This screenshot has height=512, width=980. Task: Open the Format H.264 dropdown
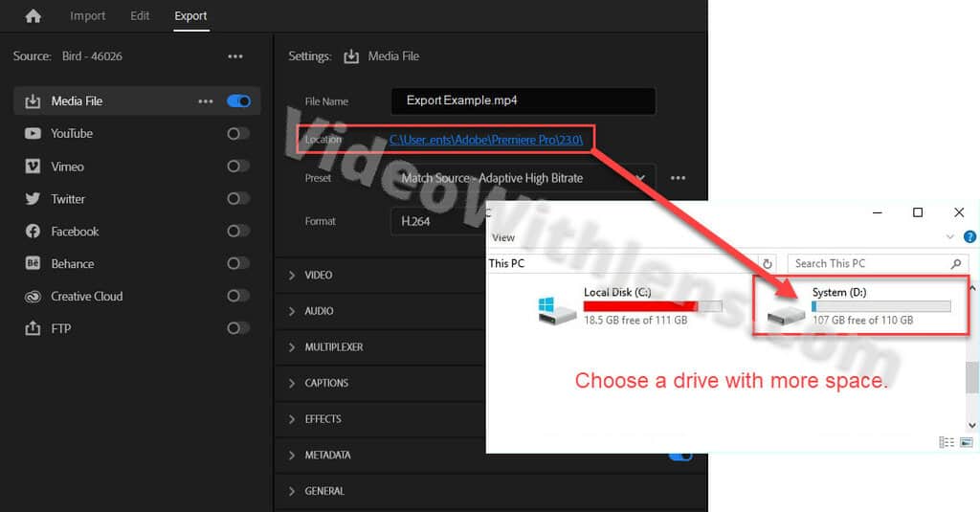(x=438, y=221)
